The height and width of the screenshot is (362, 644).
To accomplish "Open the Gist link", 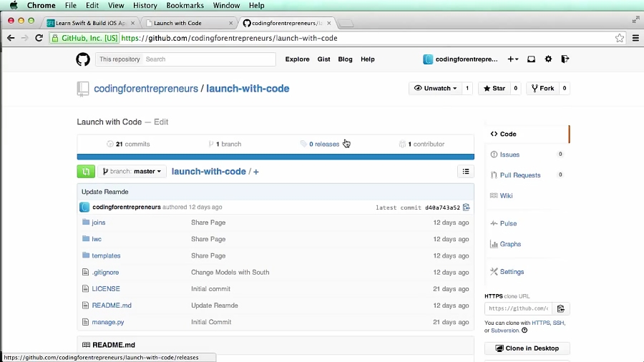I will 323,59.
